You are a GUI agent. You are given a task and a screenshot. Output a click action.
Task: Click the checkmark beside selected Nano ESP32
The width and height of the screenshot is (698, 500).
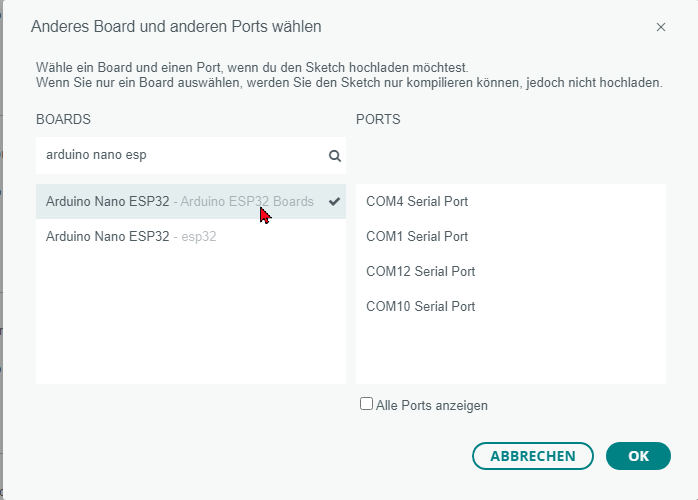click(x=334, y=201)
